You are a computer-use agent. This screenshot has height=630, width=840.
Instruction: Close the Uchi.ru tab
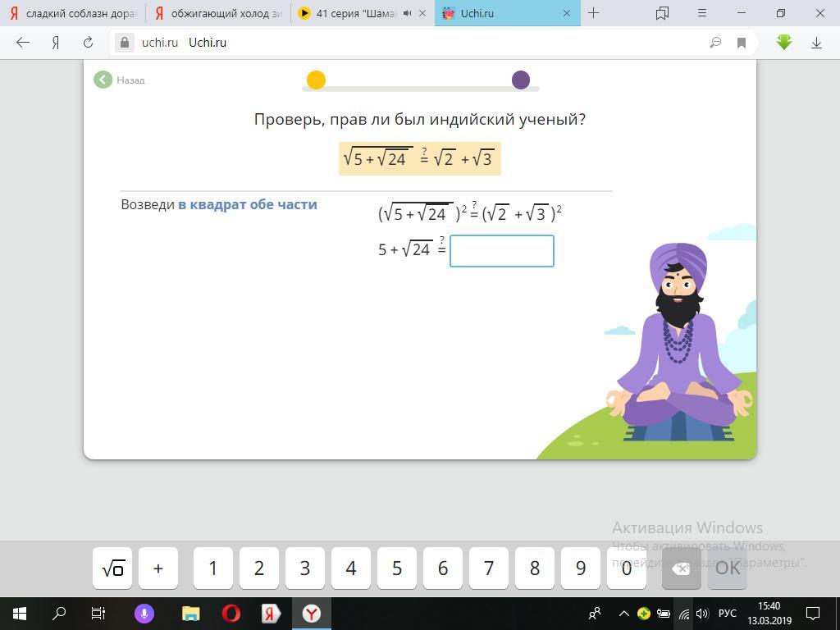(x=567, y=13)
